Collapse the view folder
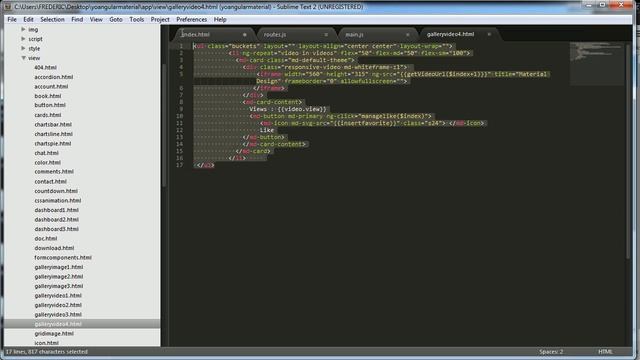 [23, 58]
